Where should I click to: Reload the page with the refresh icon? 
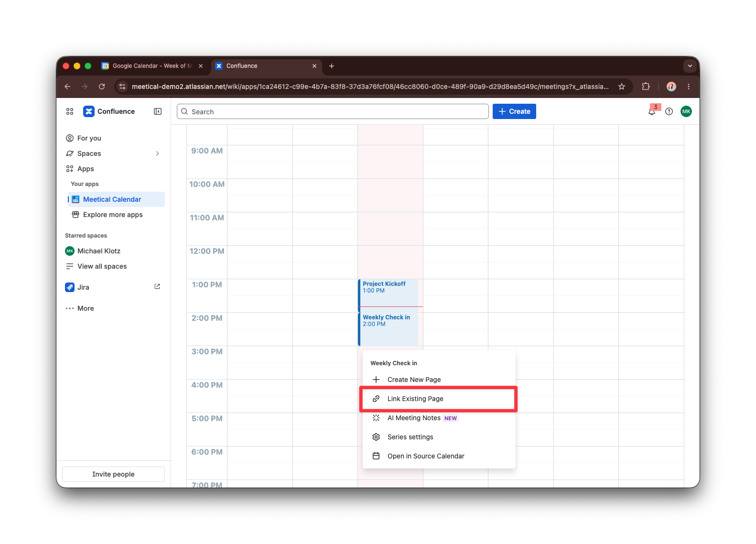click(102, 87)
